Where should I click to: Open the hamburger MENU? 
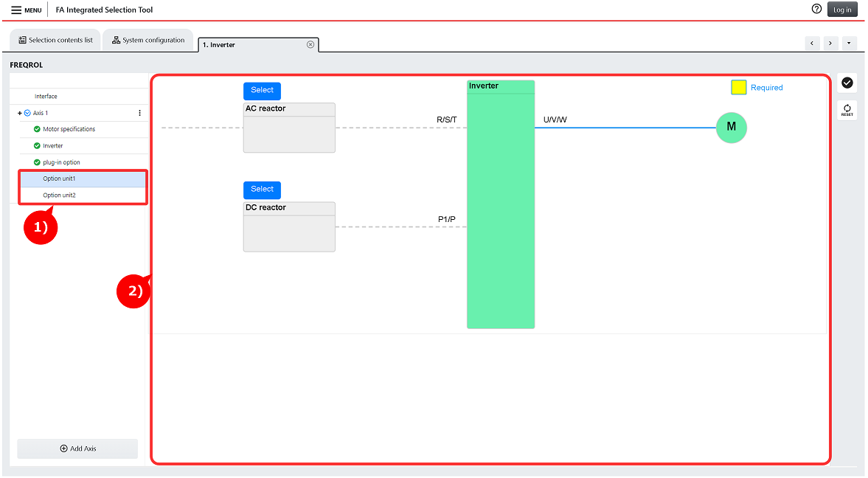coord(26,10)
